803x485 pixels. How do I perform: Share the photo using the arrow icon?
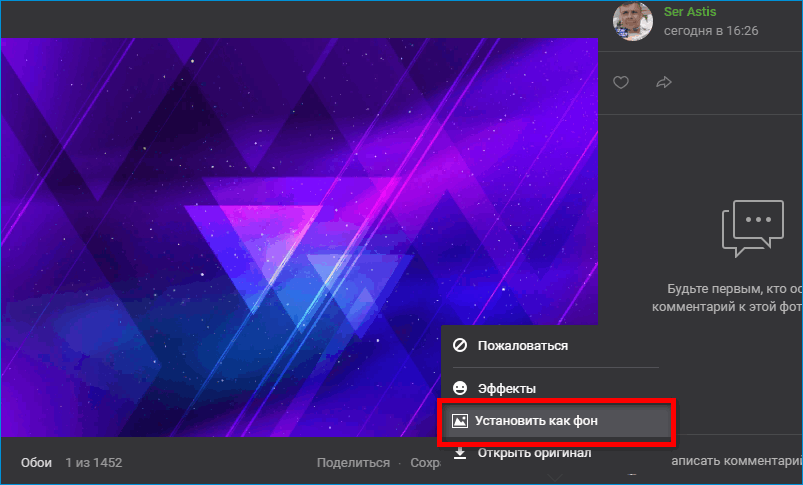click(664, 82)
